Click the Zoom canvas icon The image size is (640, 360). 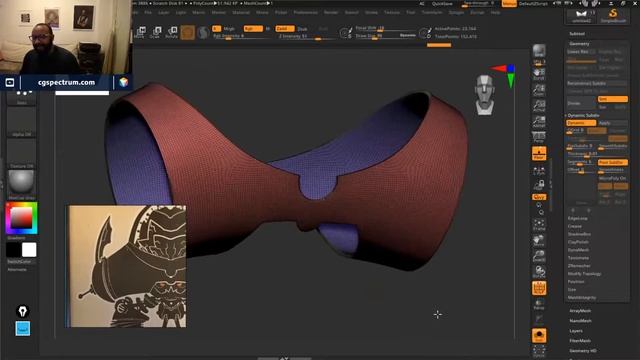point(539,90)
